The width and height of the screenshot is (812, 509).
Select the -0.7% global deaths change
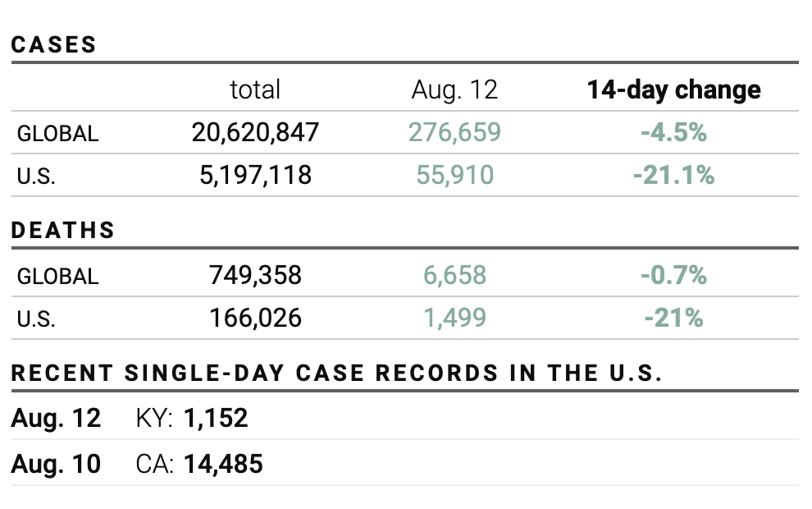click(673, 275)
